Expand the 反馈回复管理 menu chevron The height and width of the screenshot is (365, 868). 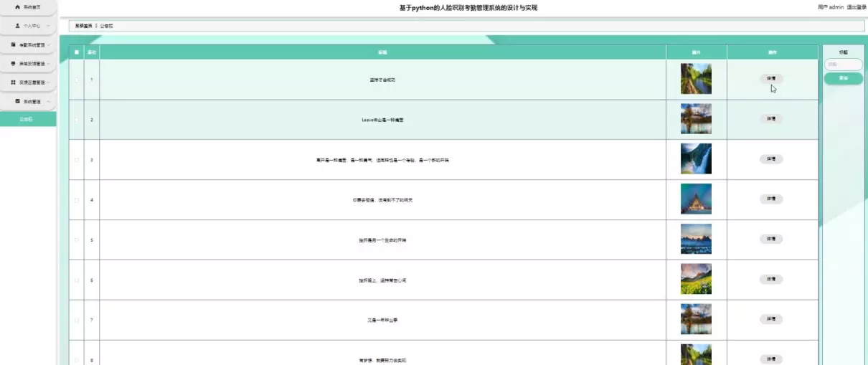(49, 82)
